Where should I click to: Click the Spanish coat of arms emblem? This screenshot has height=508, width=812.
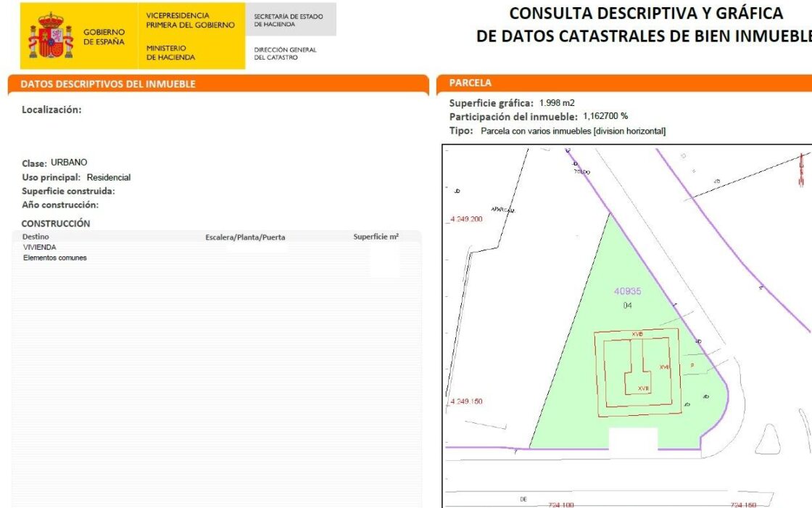click(x=50, y=36)
